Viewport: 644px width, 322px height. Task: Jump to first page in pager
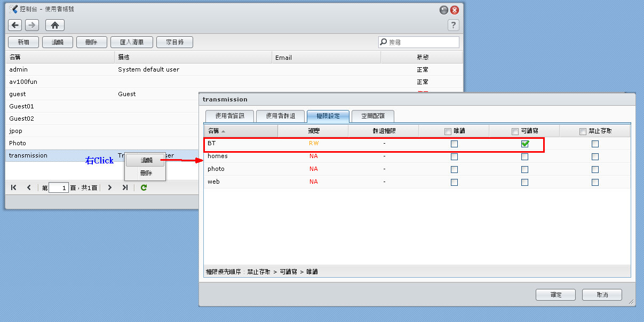pos(14,187)
